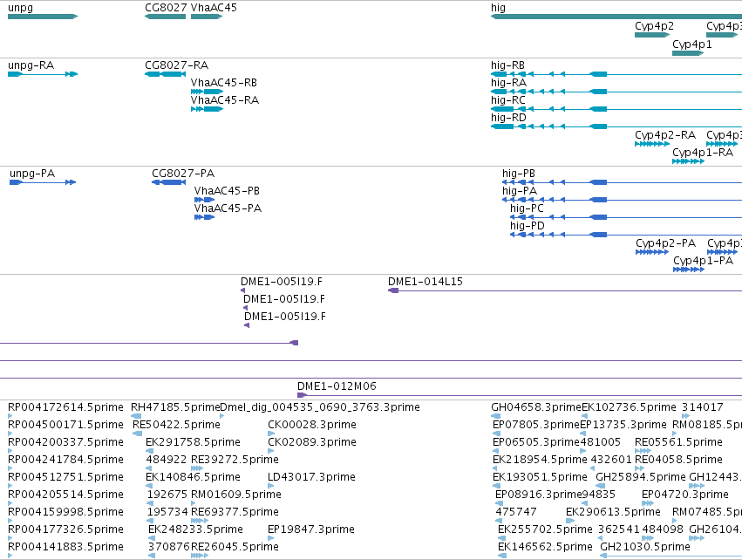
Task: Open the VhaAC45-RB transcript label
Action: click(x=224, y=83)
